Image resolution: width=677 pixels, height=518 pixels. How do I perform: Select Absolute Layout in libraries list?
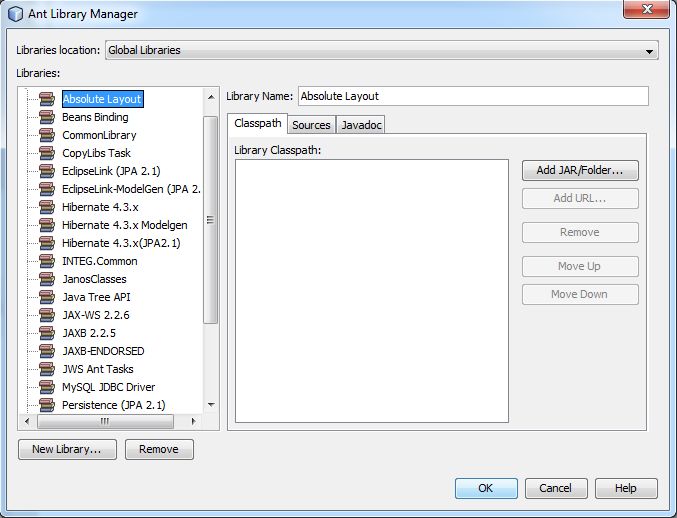[x=102, y=99]
